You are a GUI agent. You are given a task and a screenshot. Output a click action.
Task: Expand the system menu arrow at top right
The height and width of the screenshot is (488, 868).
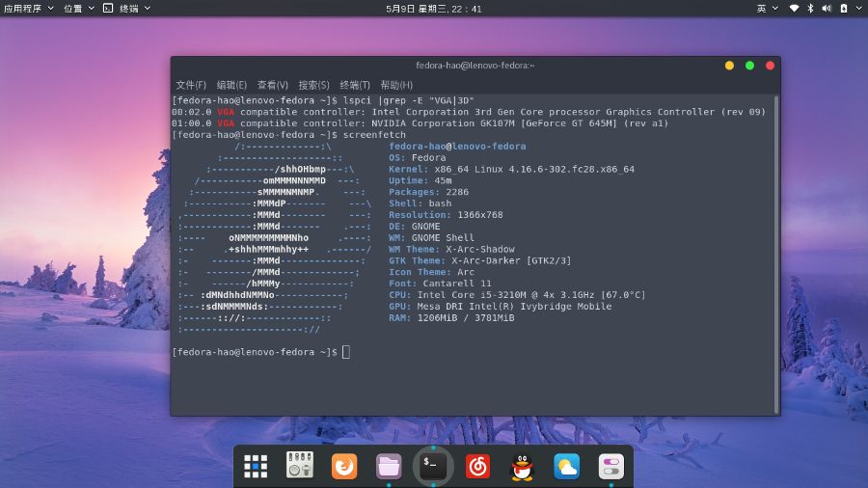(859, 9)
